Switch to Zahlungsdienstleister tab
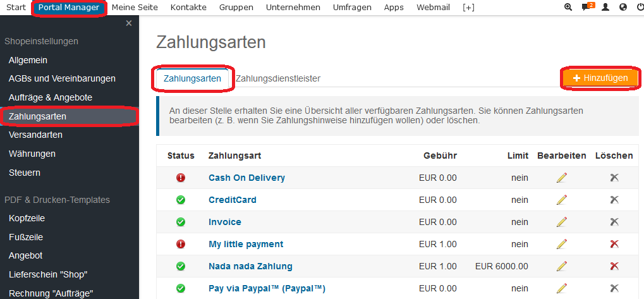644x299 pixels. pyautogui.click(x=277, y=78)
